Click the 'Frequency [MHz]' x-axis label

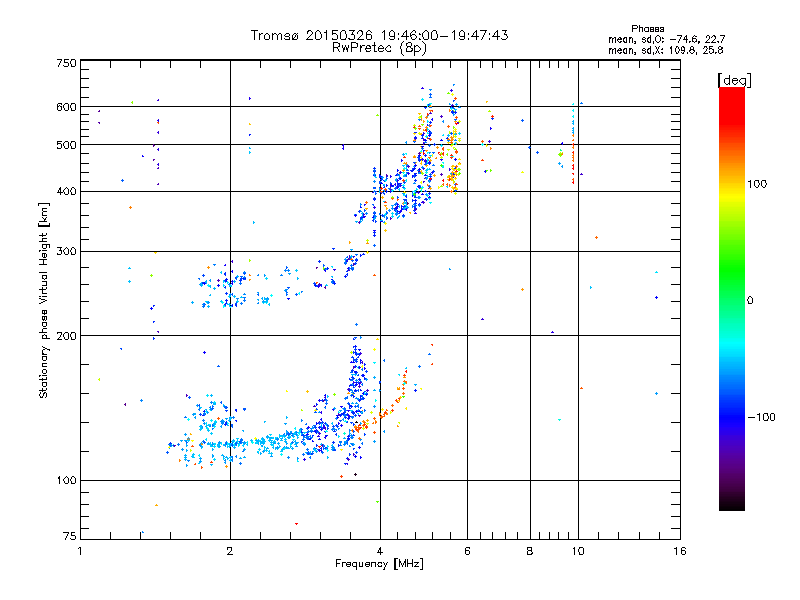379,564
